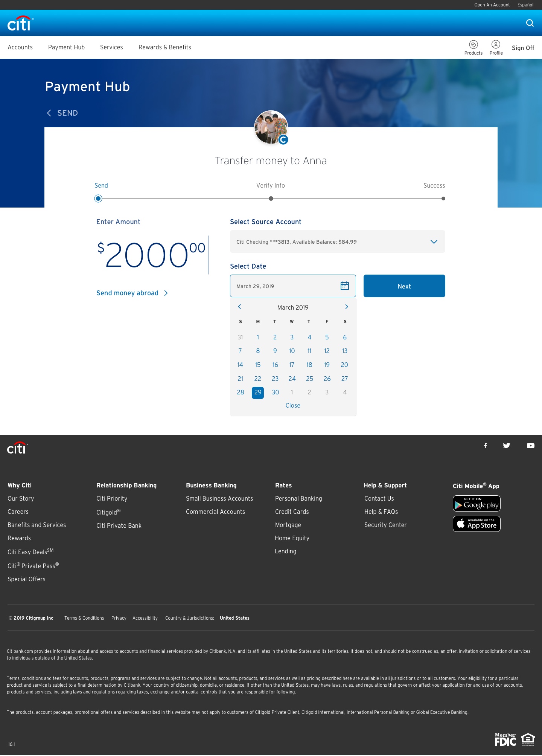
Task: Open the calendar icon in date field
Action: (345, 286)
